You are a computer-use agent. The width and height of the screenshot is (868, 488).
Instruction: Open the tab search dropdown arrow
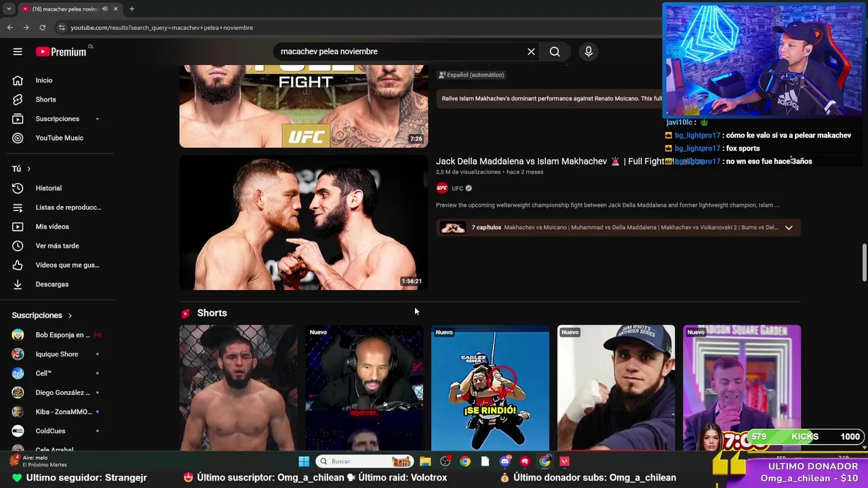coord(9,9)
